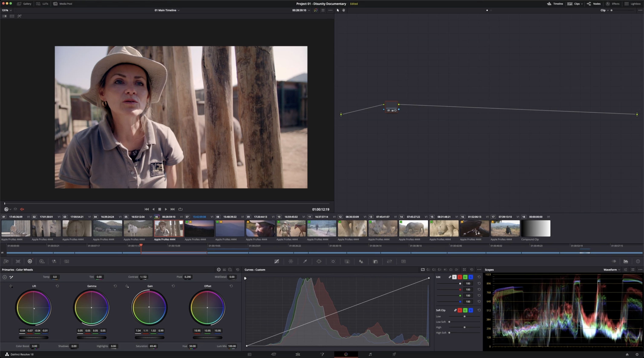The image size is (644, 358).
Task: Open the Qualifier eyedropper palette
Action: pos(305,261)
